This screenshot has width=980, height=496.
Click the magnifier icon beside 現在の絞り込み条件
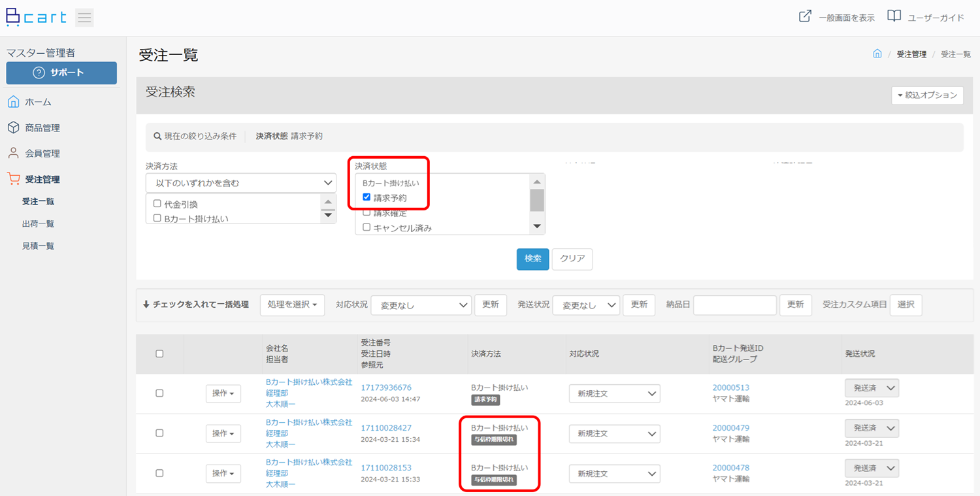(x=157, y=137)
